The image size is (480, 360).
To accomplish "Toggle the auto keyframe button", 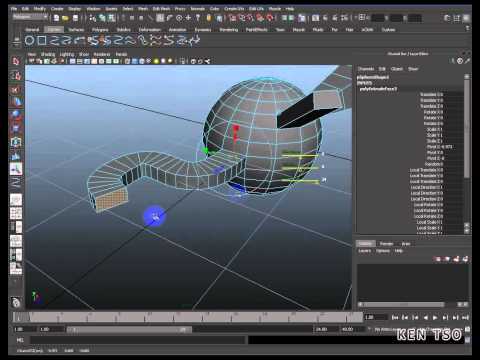I will pos(467,329).
